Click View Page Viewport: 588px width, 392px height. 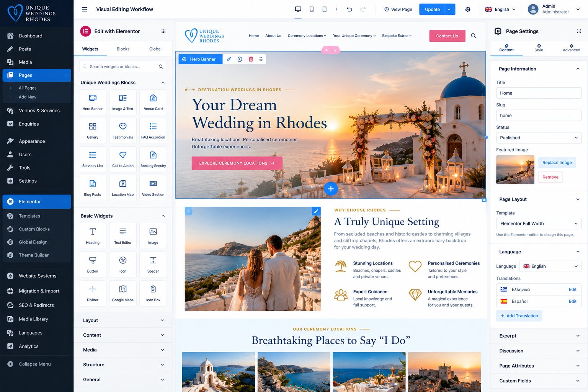point(398,9)
